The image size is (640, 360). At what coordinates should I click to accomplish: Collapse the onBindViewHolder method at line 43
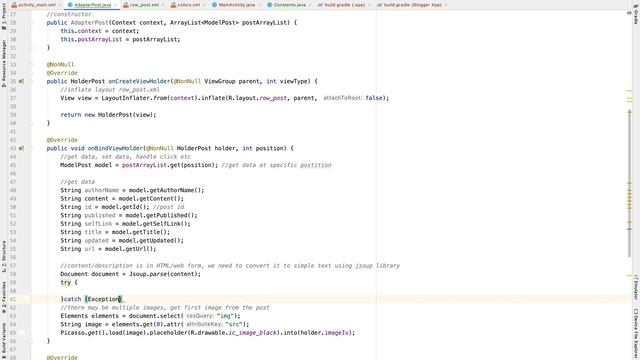click(31, 148)
